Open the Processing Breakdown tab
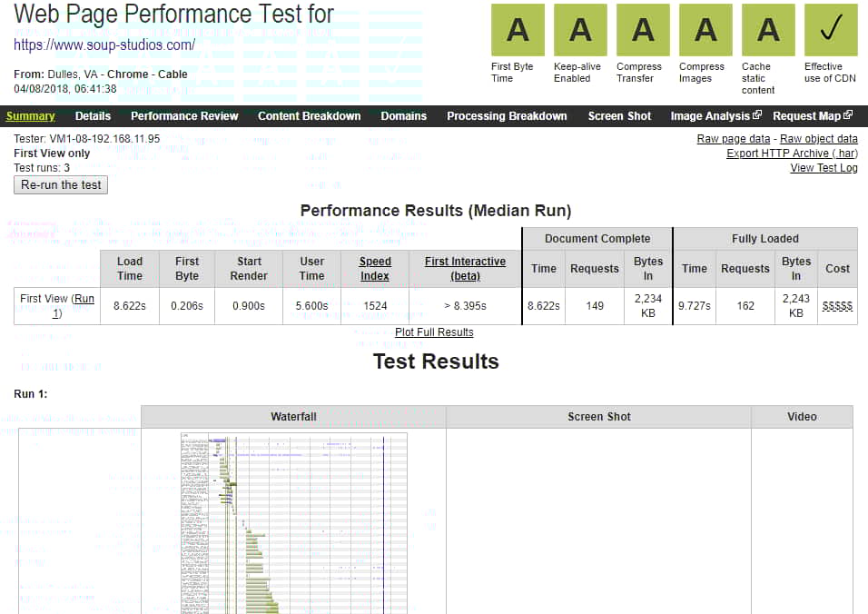Screen dimensions: 868x614 507,116
